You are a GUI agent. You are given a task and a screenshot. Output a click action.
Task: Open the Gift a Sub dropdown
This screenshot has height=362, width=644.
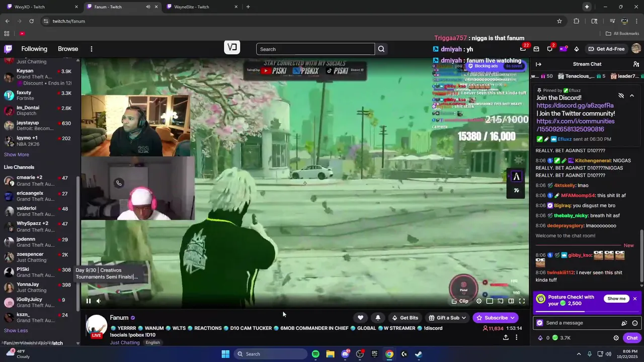click(447, 318)
